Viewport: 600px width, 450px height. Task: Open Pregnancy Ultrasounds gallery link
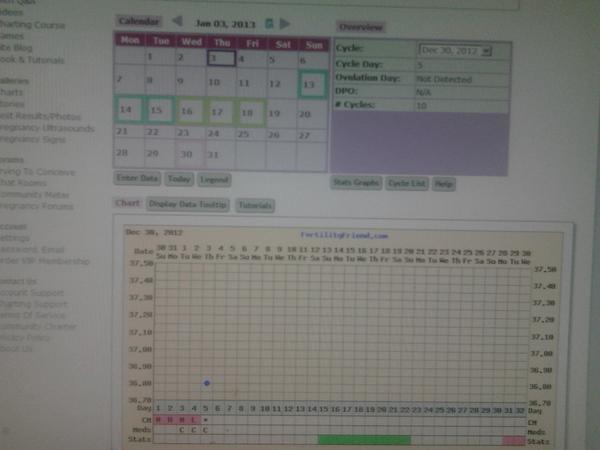[40, 128]
